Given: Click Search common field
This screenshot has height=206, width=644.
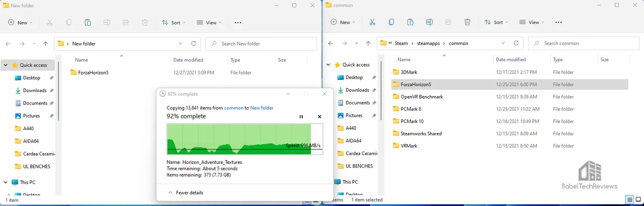Looking at the screenshot, I should pos(584,43).
